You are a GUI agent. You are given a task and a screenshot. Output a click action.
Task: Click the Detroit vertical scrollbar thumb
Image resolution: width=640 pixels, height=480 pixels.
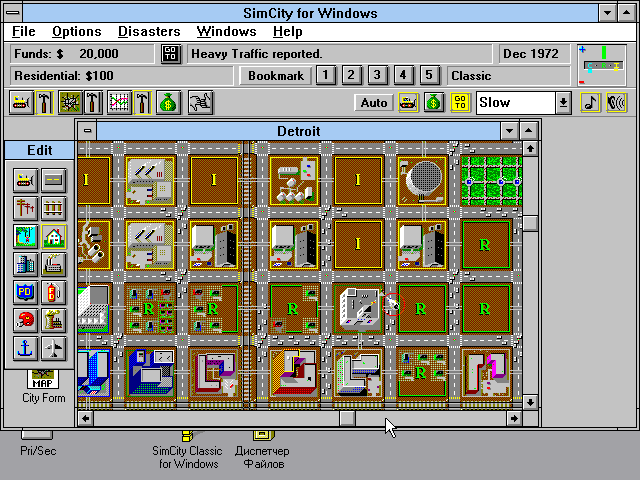click(530, 223)
